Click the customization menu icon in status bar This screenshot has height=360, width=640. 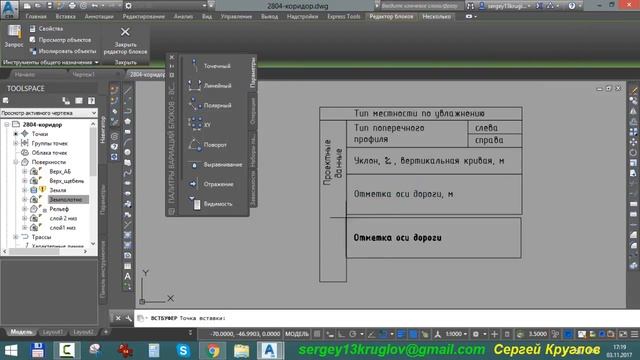634,334
